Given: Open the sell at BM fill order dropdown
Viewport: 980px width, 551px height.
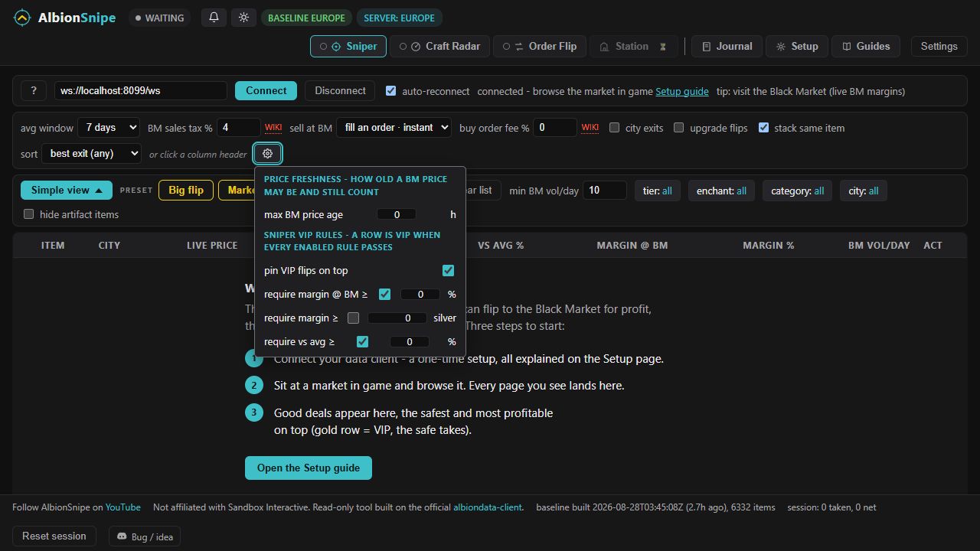Looking at the screenshot, I should pyautogui.click(x=394, y=128).
